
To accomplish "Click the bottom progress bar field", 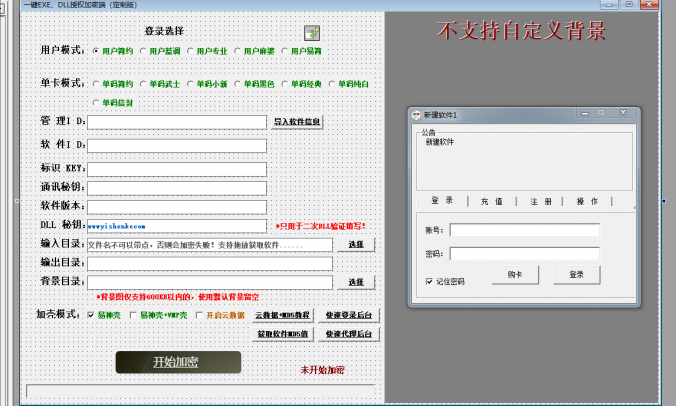I will 200,390.
